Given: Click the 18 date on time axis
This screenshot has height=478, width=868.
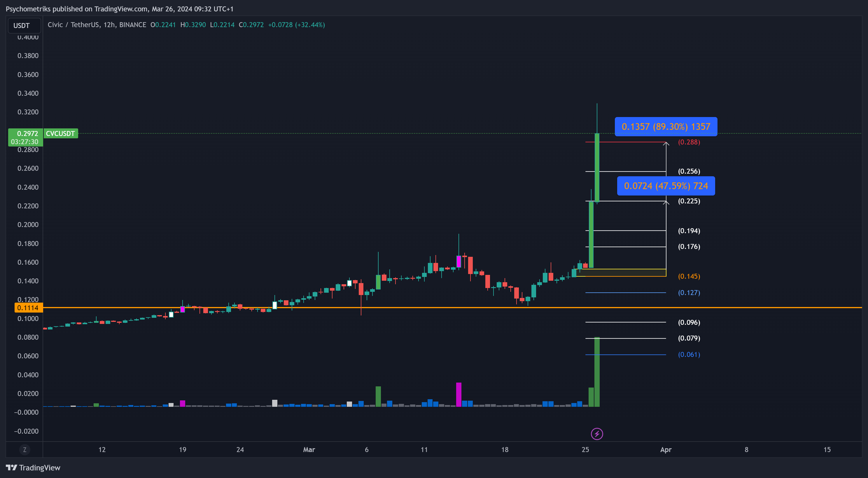Looking at the screenshot, I should coord(505,449).
